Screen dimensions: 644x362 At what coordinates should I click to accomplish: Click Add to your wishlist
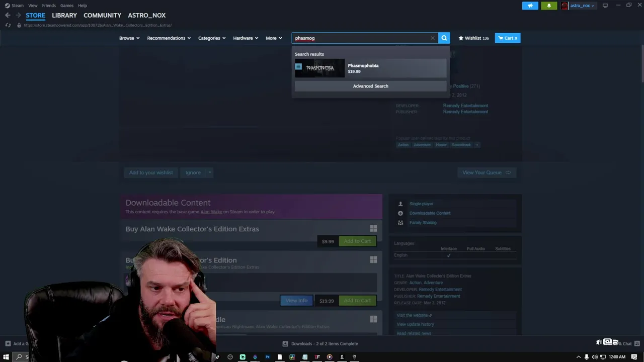pos(150,172)
